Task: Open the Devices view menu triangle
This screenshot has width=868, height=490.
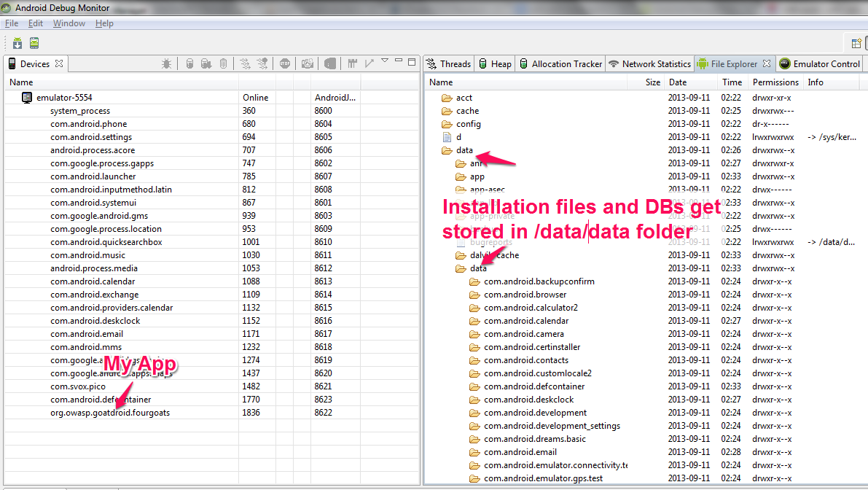Action: coord(385,61)
